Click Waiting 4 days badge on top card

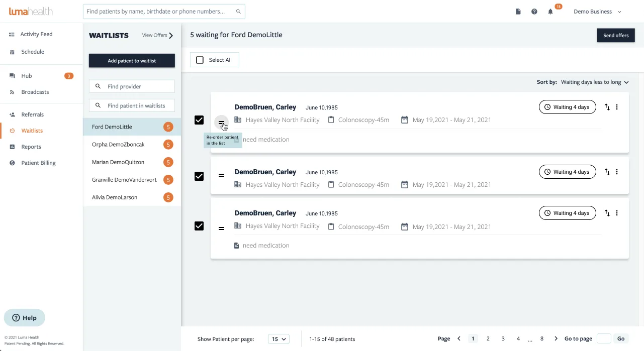[x=567, y=107]
